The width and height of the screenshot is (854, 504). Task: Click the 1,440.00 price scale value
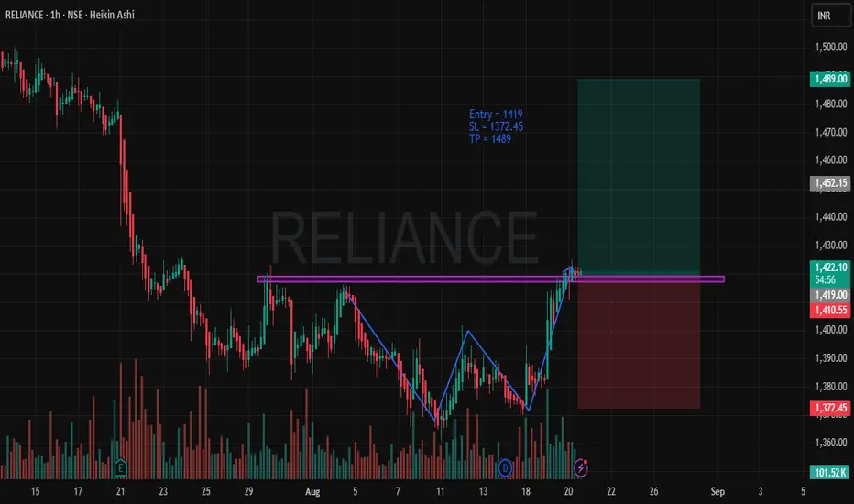(830, 217)
